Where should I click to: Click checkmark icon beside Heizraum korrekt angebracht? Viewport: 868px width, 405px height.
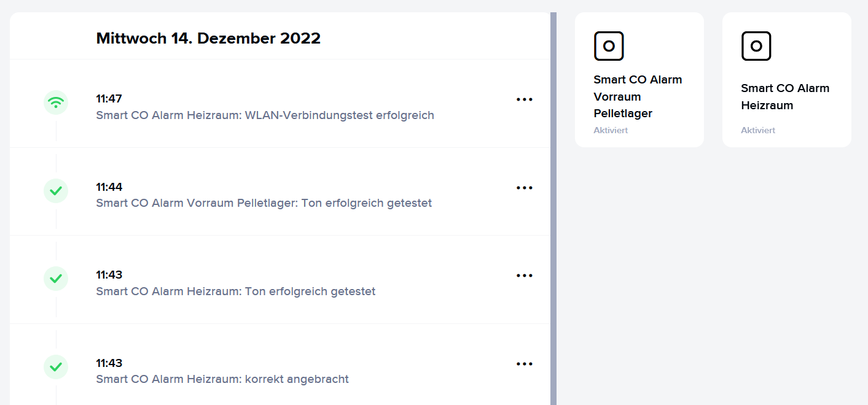click(x=56, y=367)
